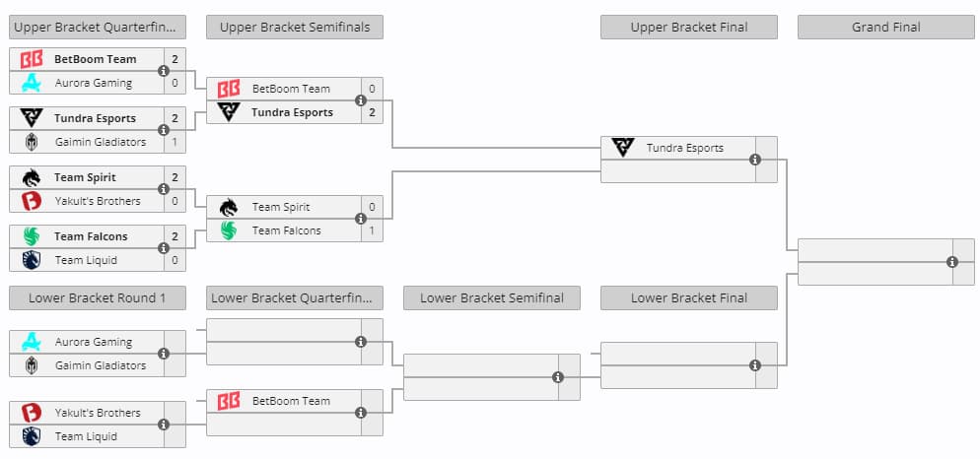
Task: Click the Lower Bracket Round 1 header
Action: pos(97,297)
